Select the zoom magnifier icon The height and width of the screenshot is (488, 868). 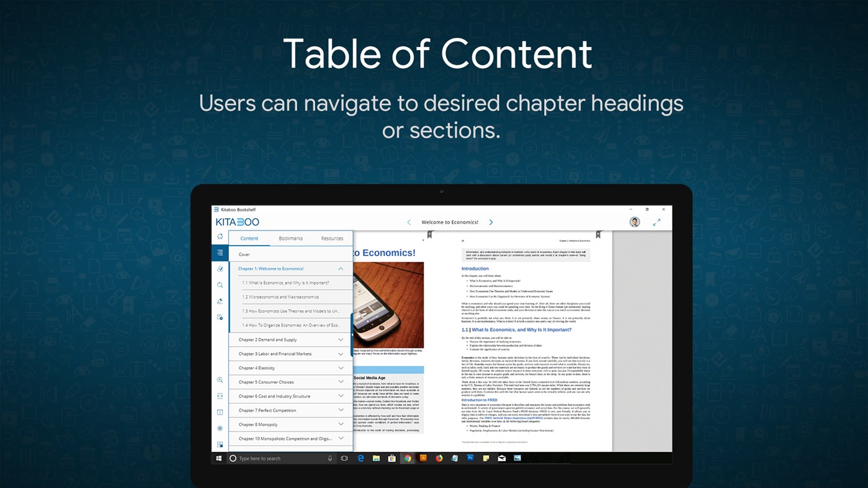[220, 380]
